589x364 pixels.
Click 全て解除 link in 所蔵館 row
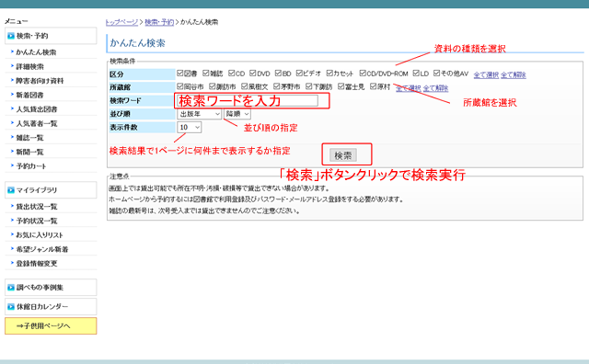pyautogui.click(x=435, y=88)
